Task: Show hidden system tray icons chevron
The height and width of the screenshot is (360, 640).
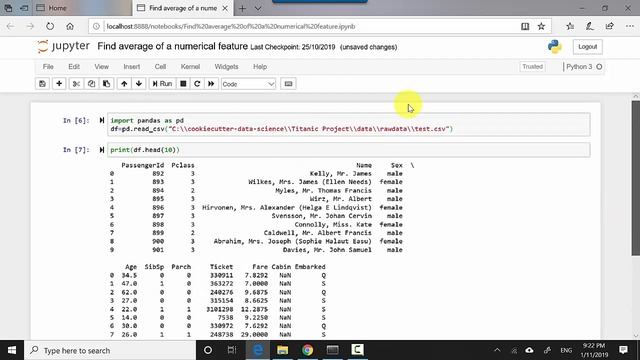Action: tap(497, 350)
